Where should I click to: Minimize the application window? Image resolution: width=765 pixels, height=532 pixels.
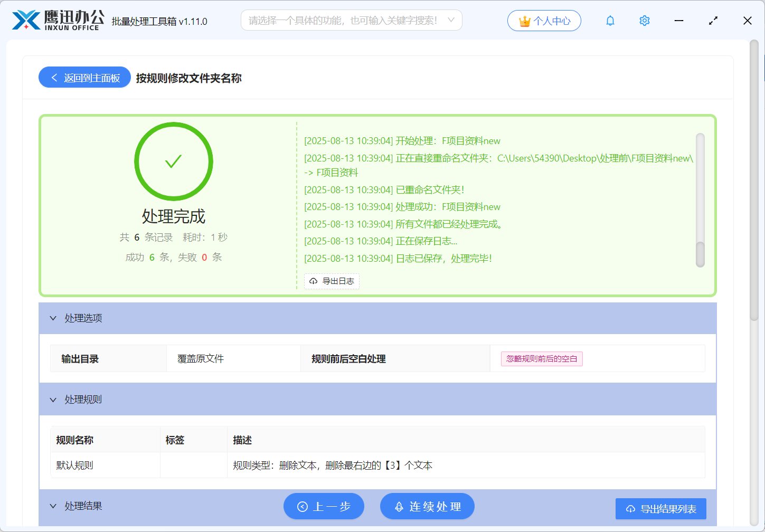(x=679, y=21)
